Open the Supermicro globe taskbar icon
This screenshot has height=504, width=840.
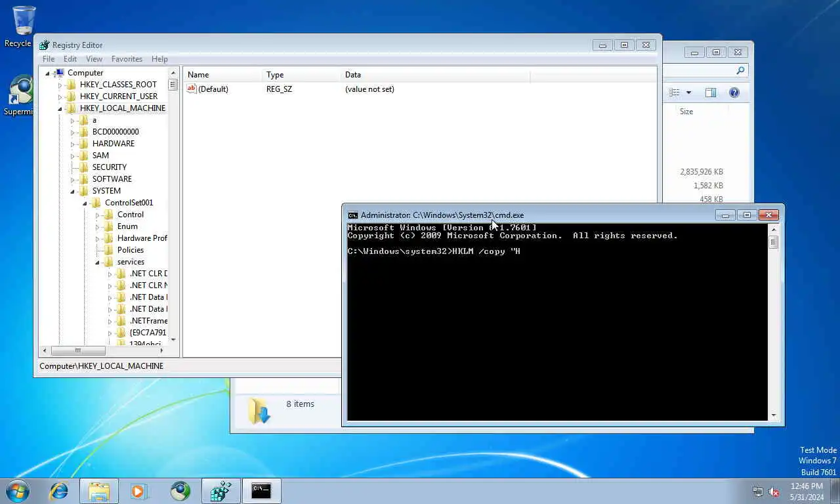(180, 491)
